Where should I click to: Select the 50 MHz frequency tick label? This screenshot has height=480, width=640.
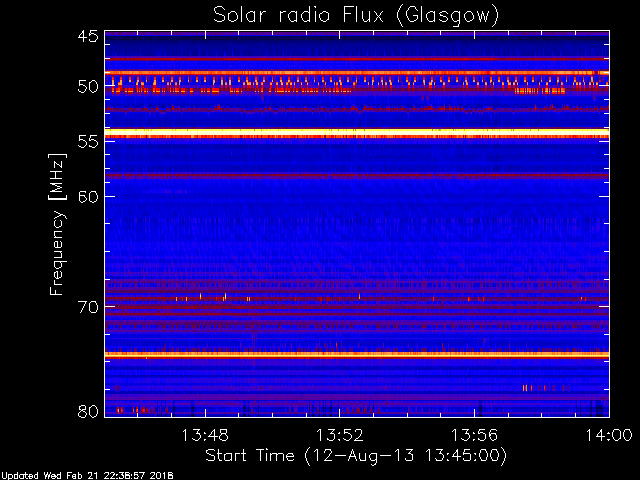pyautogui.click(x=88, y=87)
